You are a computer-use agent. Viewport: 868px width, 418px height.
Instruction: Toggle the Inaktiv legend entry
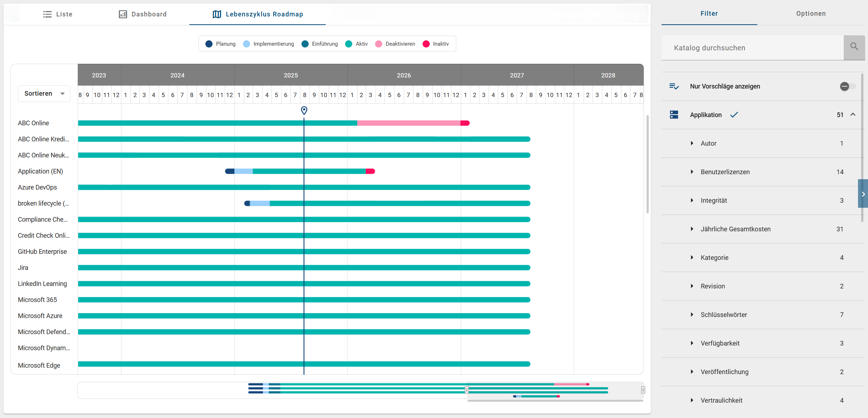coord(436,44)
